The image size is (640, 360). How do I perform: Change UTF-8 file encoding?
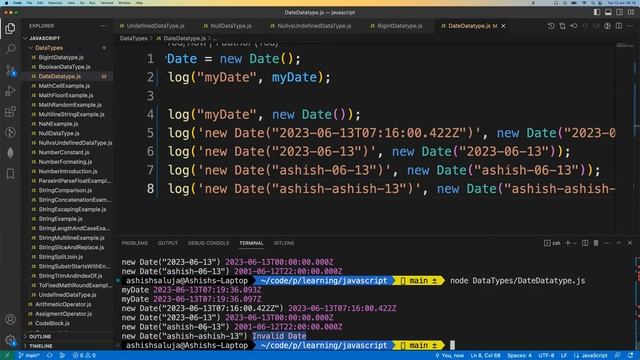[x=546, y=356]
